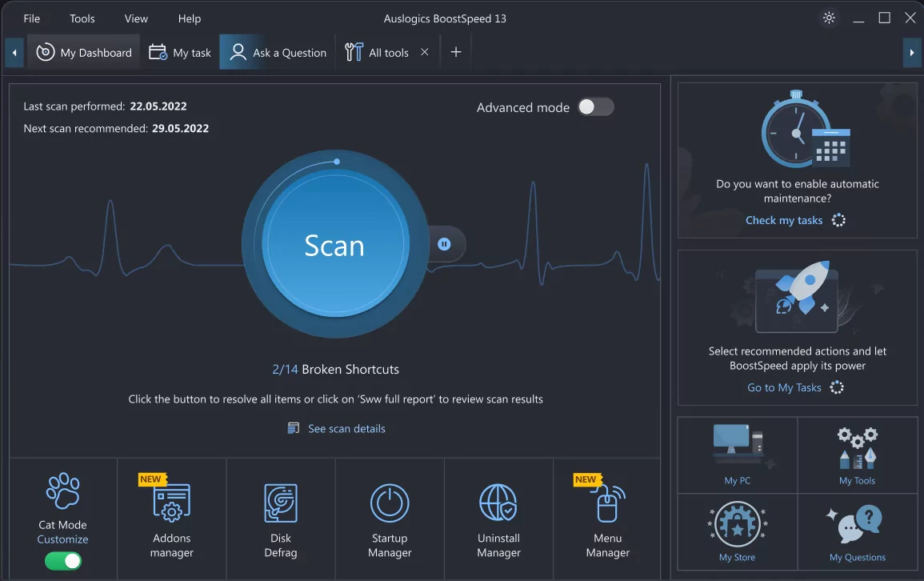The height and width of the screenshot is (581, 924).
Task: Open See scan details link
Action: click(x=346, y=428)
